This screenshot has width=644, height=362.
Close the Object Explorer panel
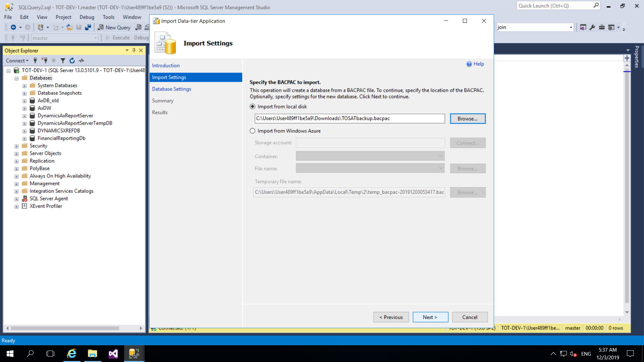(x=141, y=50)
